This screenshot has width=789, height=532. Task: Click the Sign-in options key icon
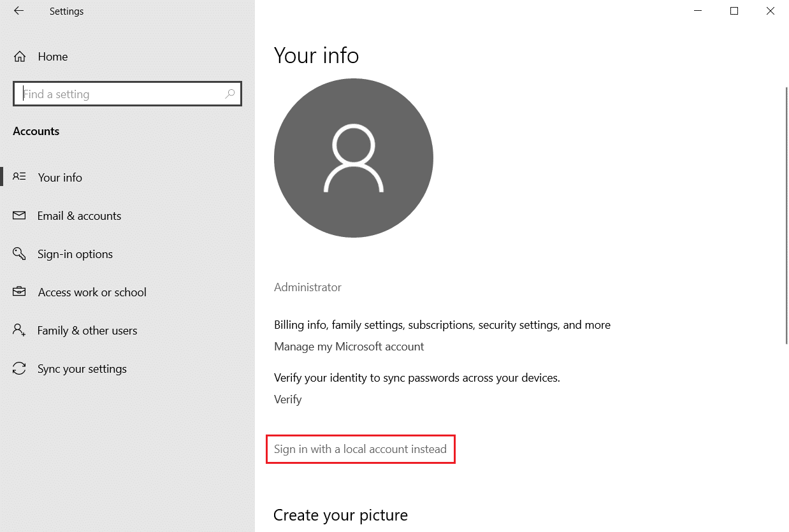[19, 254]
